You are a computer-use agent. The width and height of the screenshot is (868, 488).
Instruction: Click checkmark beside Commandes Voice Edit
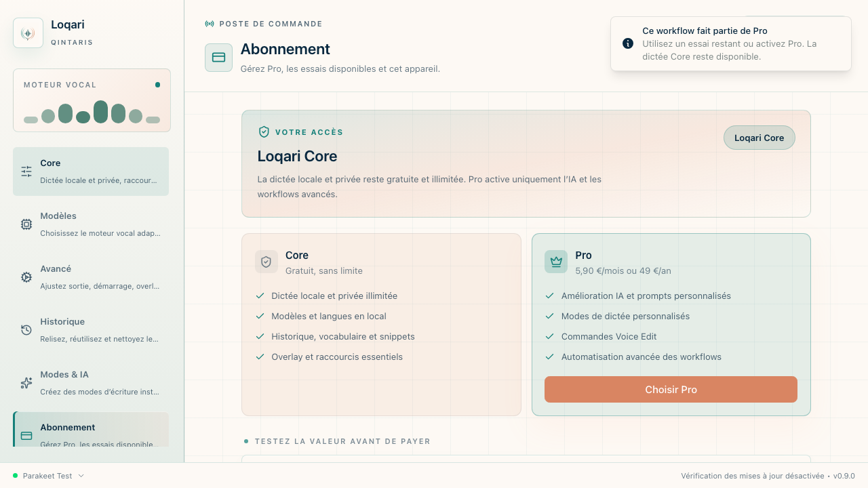click(549, 337)
